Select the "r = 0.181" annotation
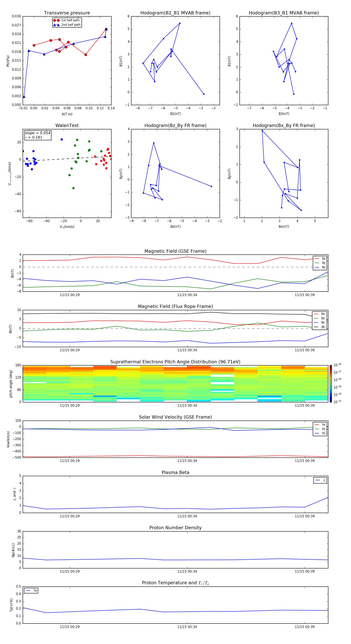The width and height of the screenshot is (351, 644). (x=34, y=137)
